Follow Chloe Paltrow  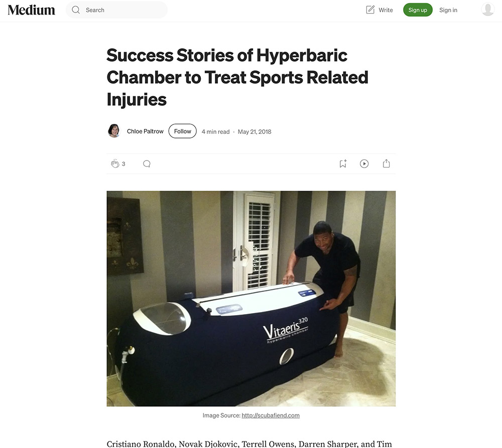[183, 131]
